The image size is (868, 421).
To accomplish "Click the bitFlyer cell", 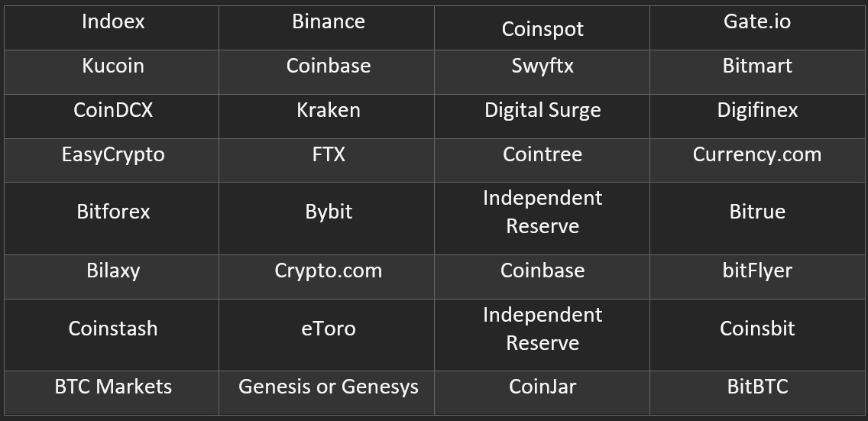I will coord(756,277).
